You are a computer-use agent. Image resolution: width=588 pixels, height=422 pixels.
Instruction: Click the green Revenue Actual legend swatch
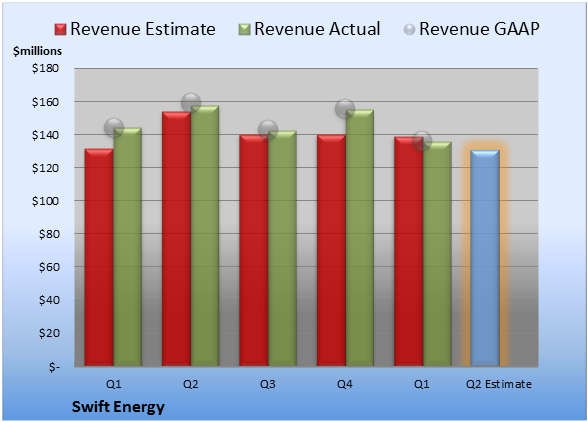[244, 30]
